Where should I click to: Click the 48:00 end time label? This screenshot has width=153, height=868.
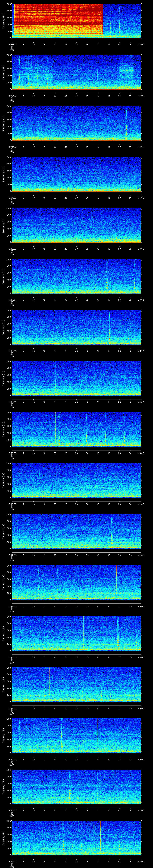(141, 861)
